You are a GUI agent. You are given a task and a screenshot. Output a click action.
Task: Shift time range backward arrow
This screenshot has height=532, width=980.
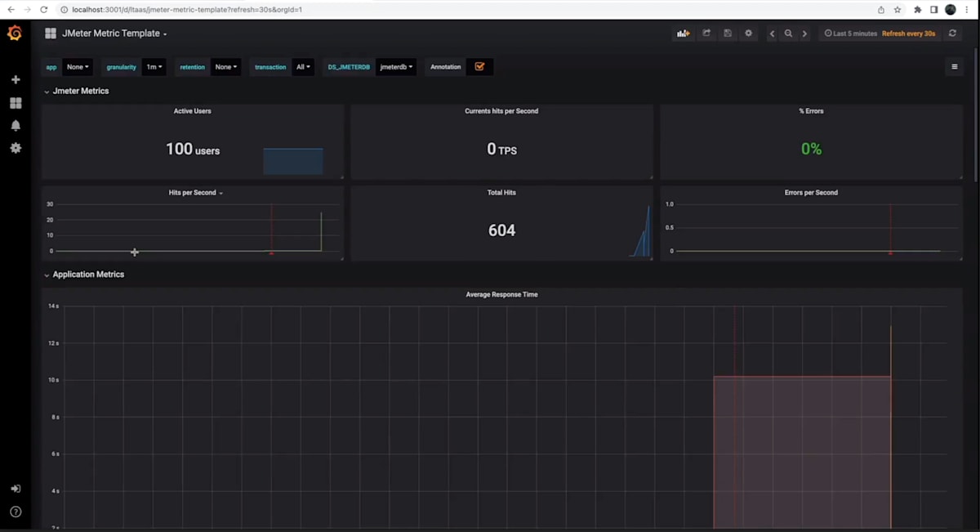pos(773,34)
